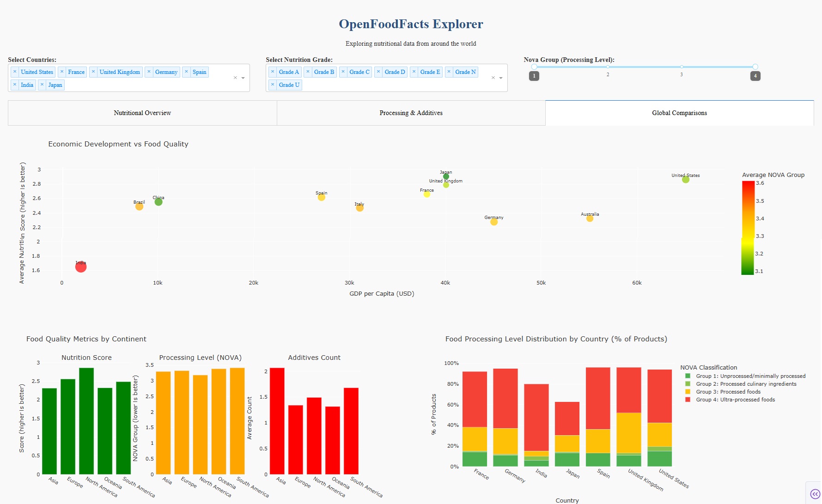Toggle Group 3 Processed foods legend entry
Viewport: 822px width, 504px height.
723,392
